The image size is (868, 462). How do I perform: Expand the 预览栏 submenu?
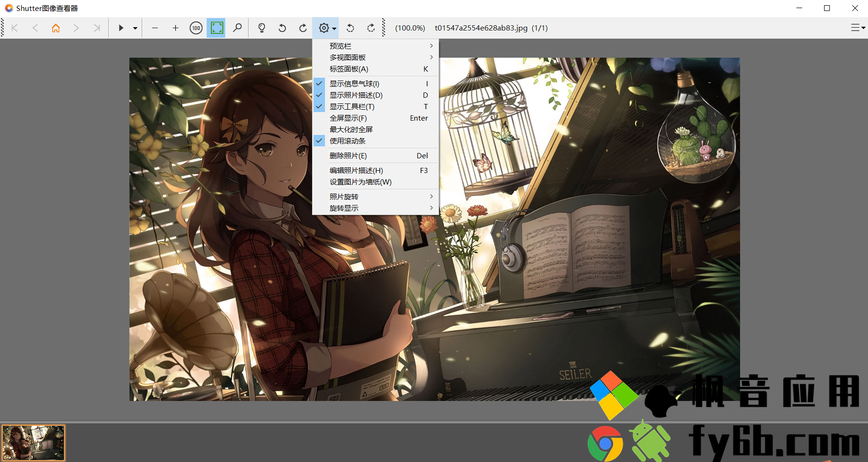pyautogui.click(x=376, y=46)
